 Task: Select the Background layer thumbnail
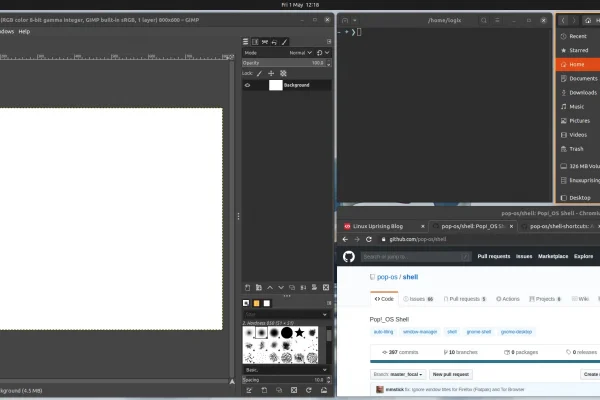[x=276, y=85]
